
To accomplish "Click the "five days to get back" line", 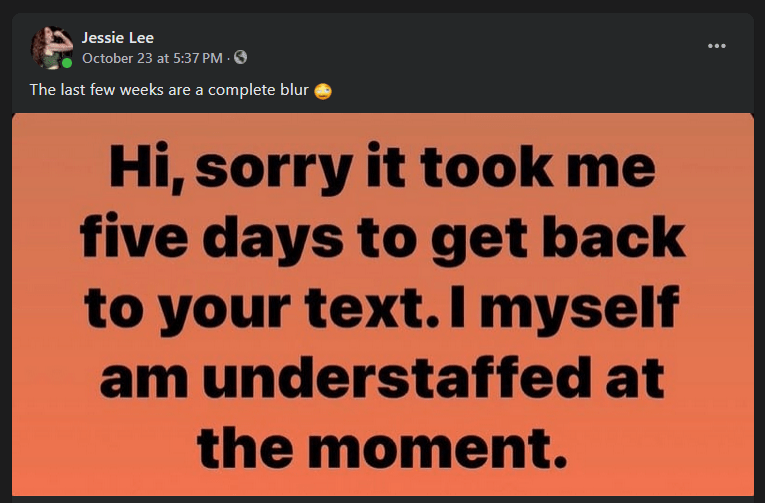I will point(383,240).
